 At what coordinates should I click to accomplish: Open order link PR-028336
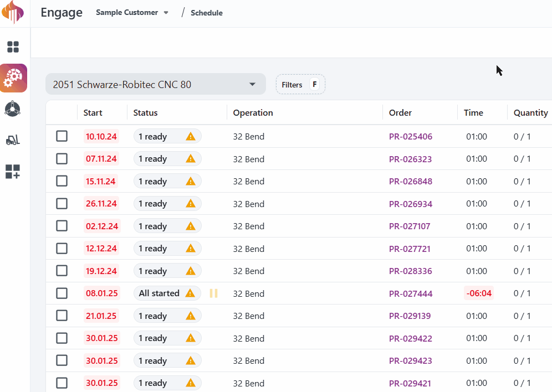tap(411, 271)
